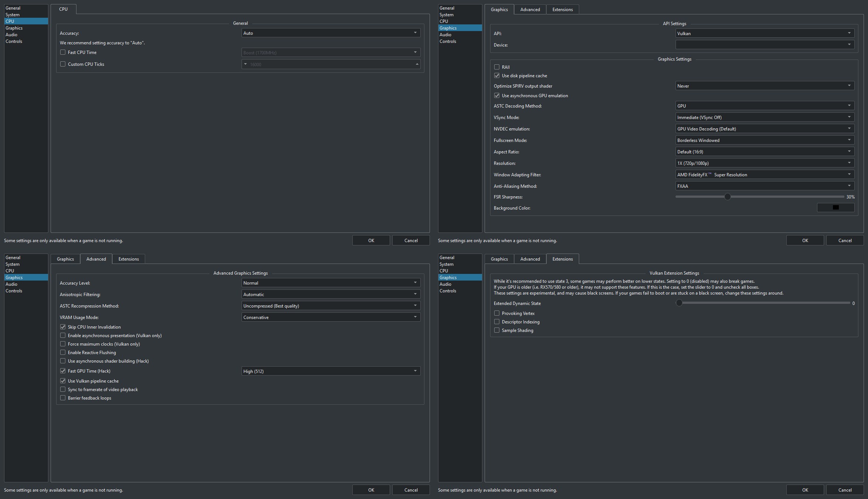
Task: Uncheck Skip CPU Inner Invalidation
Action: pyautogui.click(x=63, y=327)
